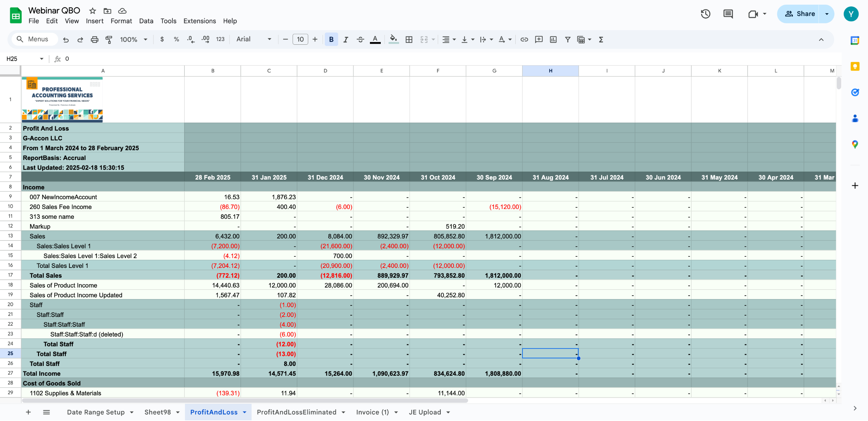Click the add new sheet plus button
Viewport: 868px width, 421px height.
click(28, 412)
